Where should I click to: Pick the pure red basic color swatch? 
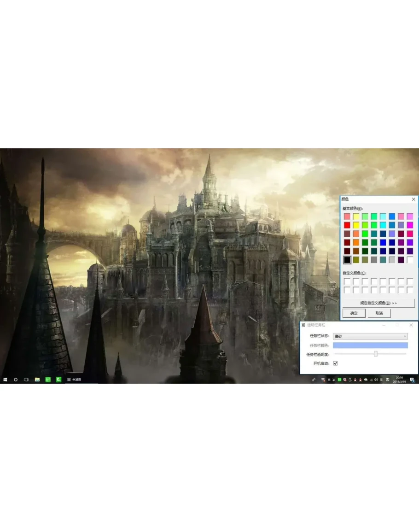pos(347,225)
